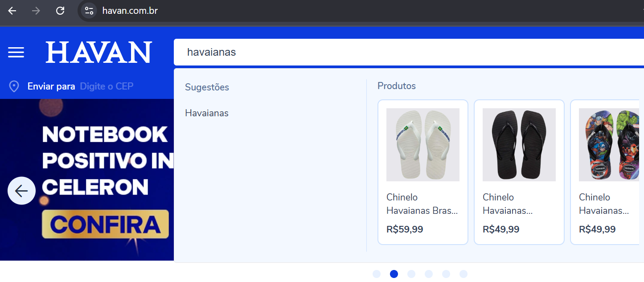Select the Havaianas search suggestion

coord(207,113)
